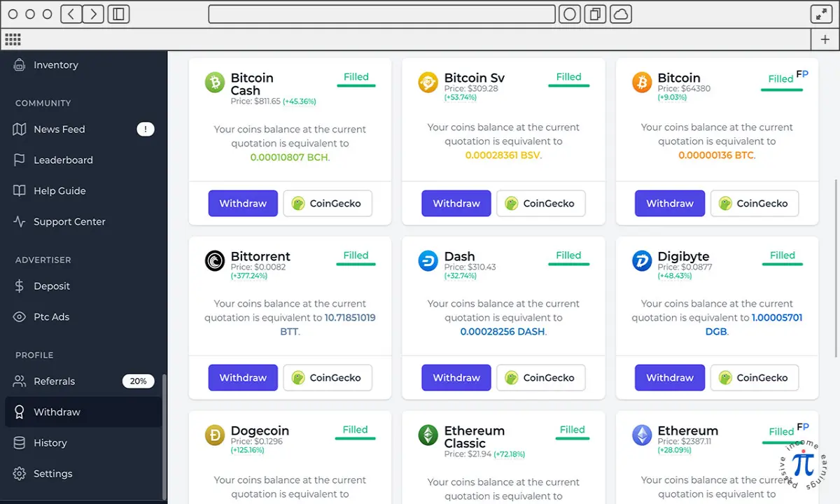The image size is (840, 504).
Task: Click the Bitcoin Sv coin logo
Action: click(x=428, y=83)
